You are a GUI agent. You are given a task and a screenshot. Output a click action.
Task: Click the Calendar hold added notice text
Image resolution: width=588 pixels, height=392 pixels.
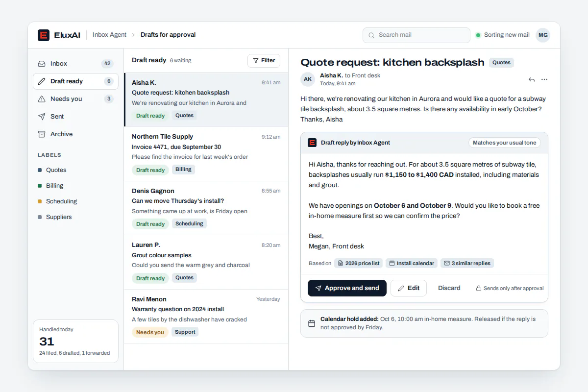(428, 323)
